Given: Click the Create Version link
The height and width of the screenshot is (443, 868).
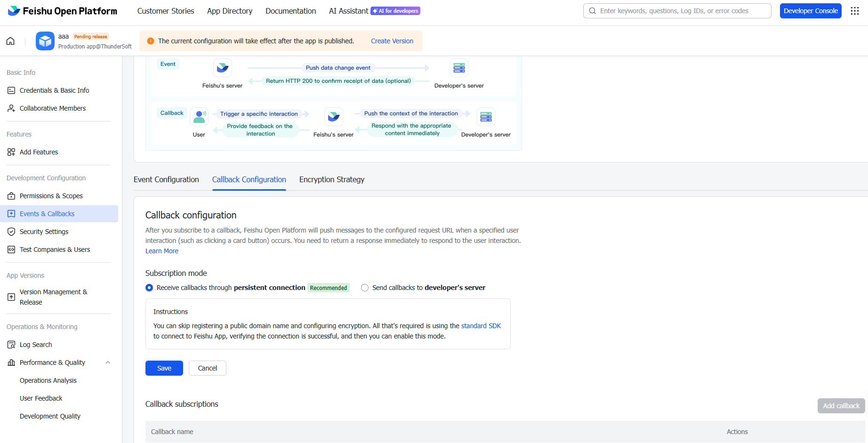Looking at the screenshot, I should 392,41.
